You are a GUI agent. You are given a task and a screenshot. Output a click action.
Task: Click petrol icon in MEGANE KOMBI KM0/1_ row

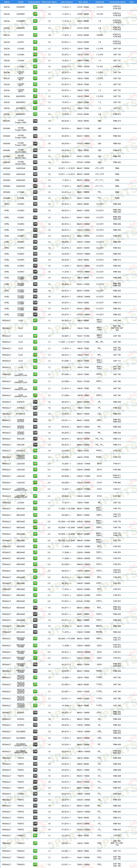(x=35, y=639)
